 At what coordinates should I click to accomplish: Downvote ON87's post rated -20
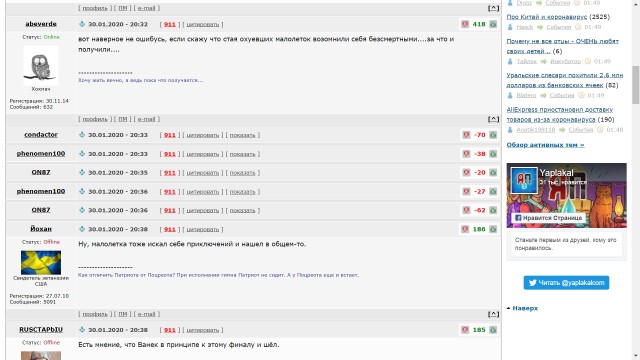pyautogui.click(x=466, y=173)
